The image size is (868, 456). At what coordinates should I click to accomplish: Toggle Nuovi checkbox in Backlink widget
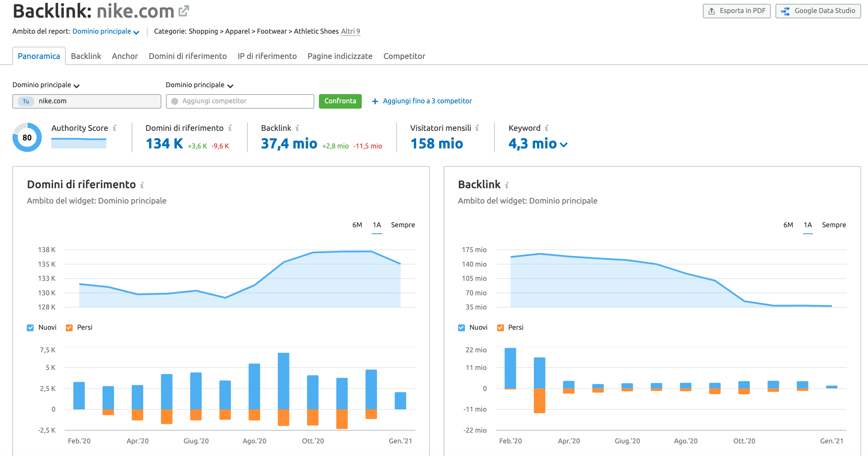pos(462,327)
